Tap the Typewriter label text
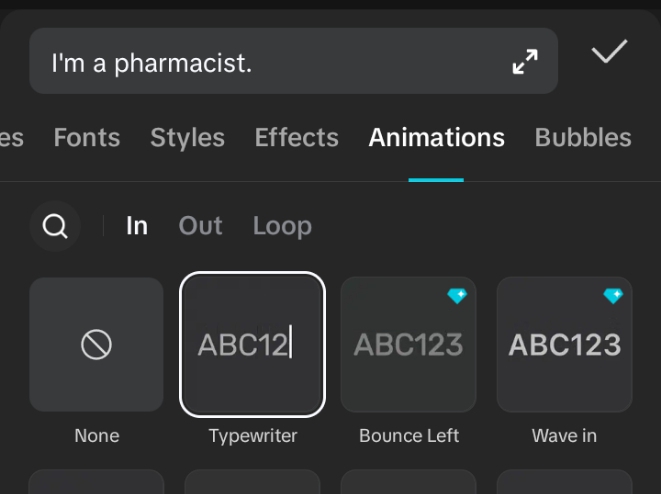The image size is (661, 494). point(253,435)
